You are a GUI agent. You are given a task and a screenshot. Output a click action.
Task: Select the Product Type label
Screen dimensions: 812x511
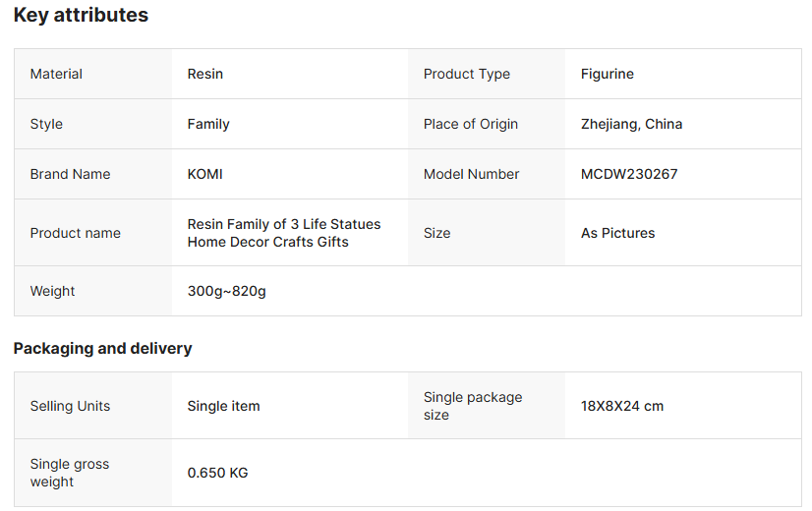point(466,74)
